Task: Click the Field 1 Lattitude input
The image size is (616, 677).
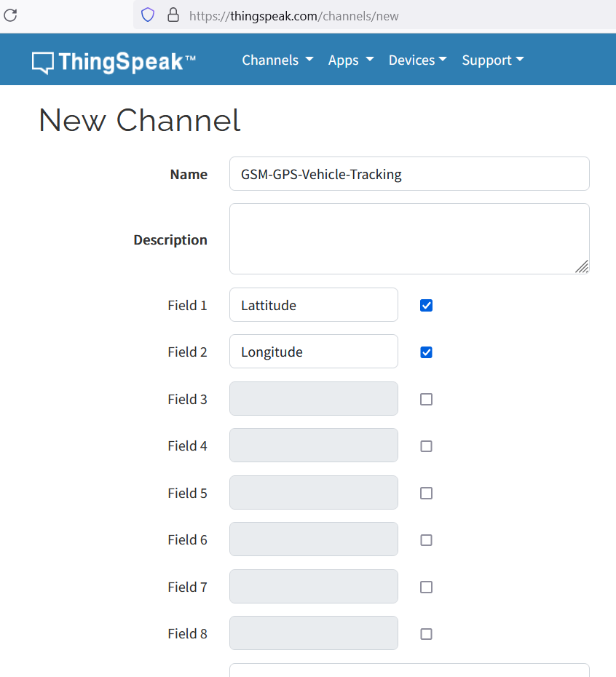Action: tap(314, 305)
